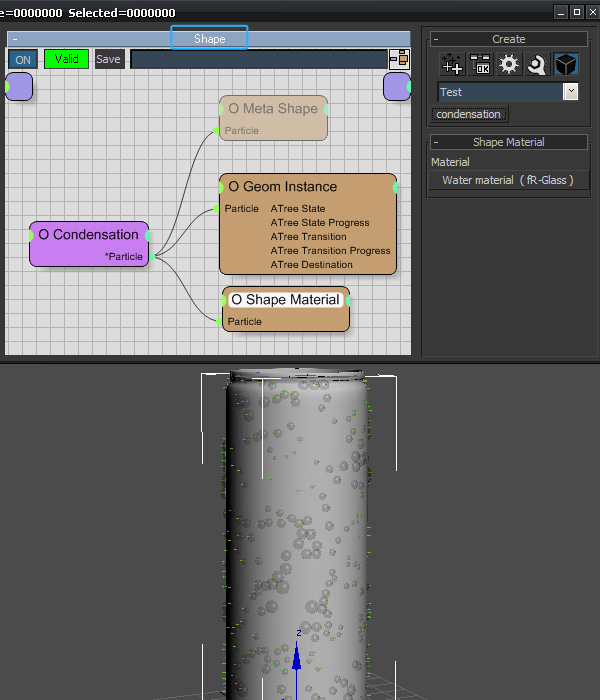The height and width of the screenshot is (700, 600).
Task: Click the right-side connector of Geom Instance node
Action: 396,188
